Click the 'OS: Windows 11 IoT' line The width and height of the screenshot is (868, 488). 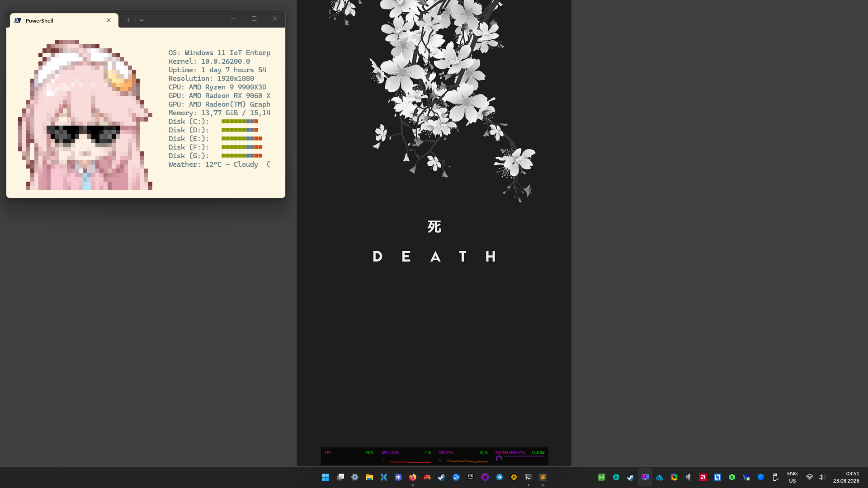(x=220, y=53)
